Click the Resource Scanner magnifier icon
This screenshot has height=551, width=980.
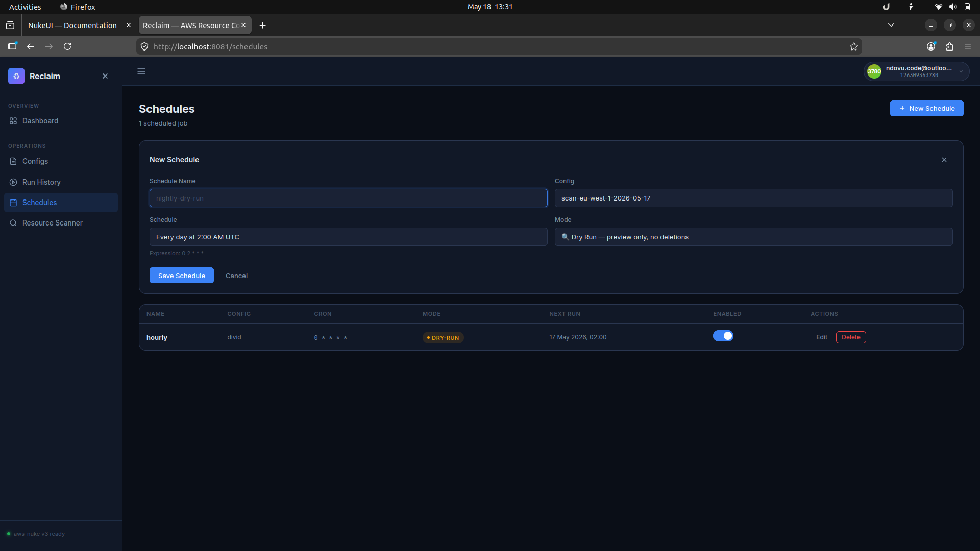coord(13,223)
